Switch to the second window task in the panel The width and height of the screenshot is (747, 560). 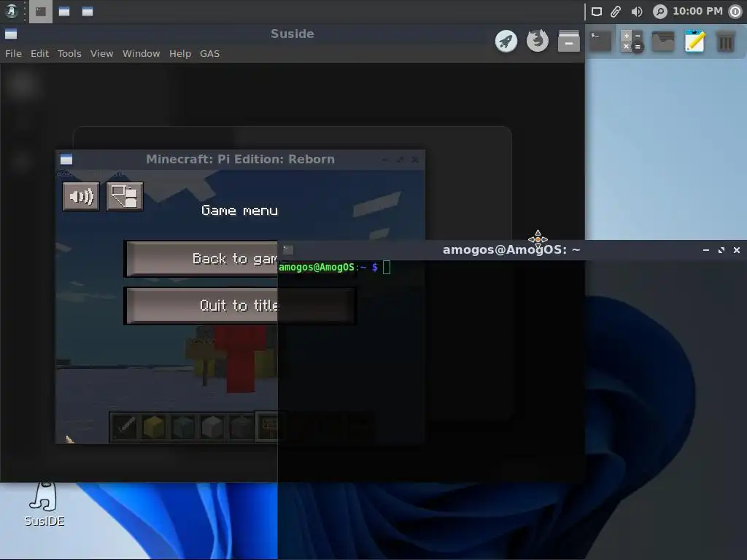(x=64, y=12)
